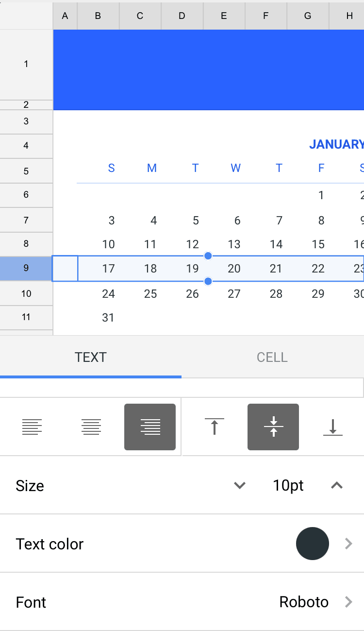Click the dark text color swatch
The image size is (364, 631).
pyautogui.click(x=313, y=544)
